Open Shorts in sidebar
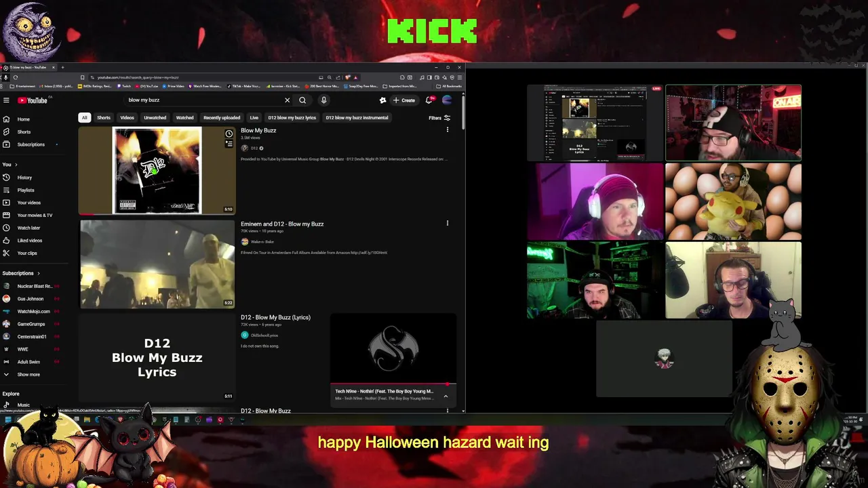Viewport: 868px width, 488px height. tap(24, 131)
